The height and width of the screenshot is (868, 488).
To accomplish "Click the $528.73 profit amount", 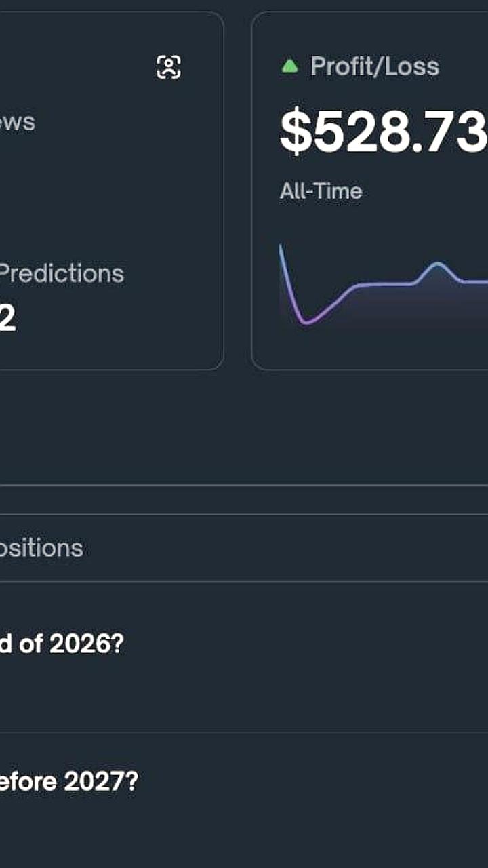I will (384, 133).
